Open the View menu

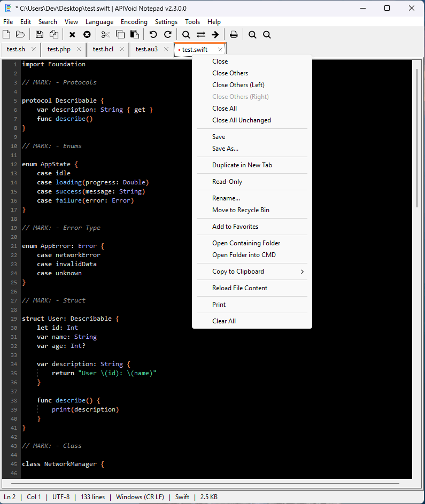coord(71,22)
